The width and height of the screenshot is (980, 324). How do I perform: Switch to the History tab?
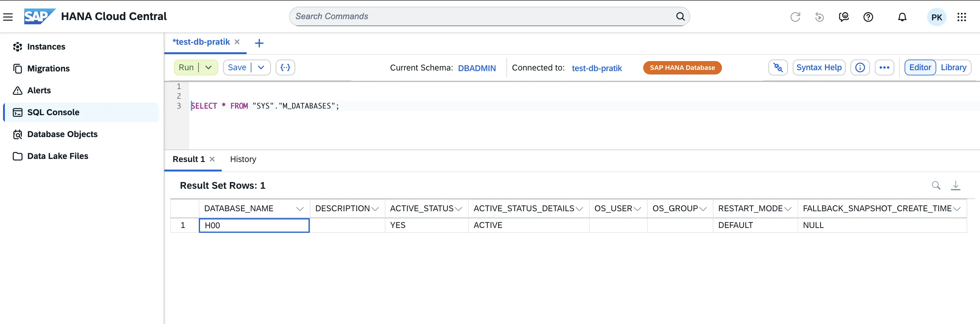pyautogui.click(x=243, y=159)
